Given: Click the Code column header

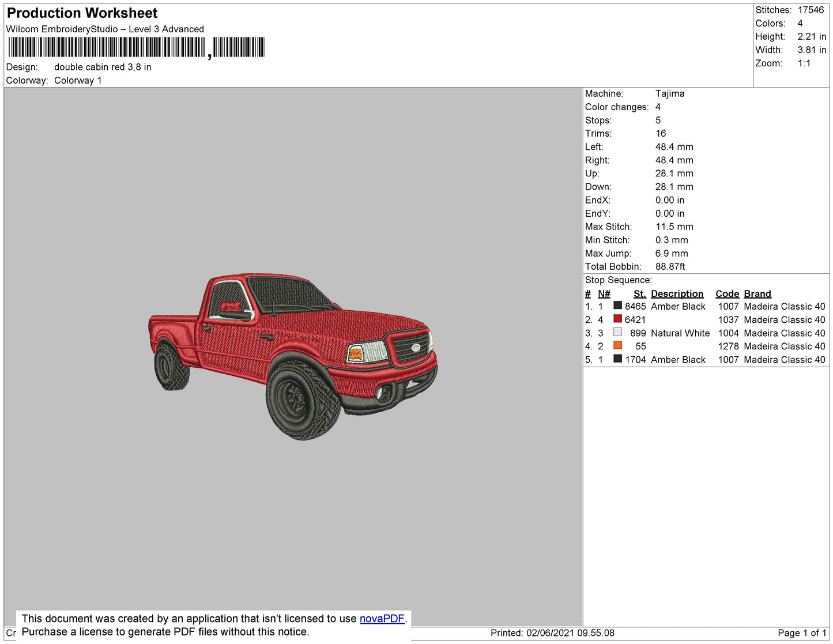Looking at the screenshot, I should (728, 293).
